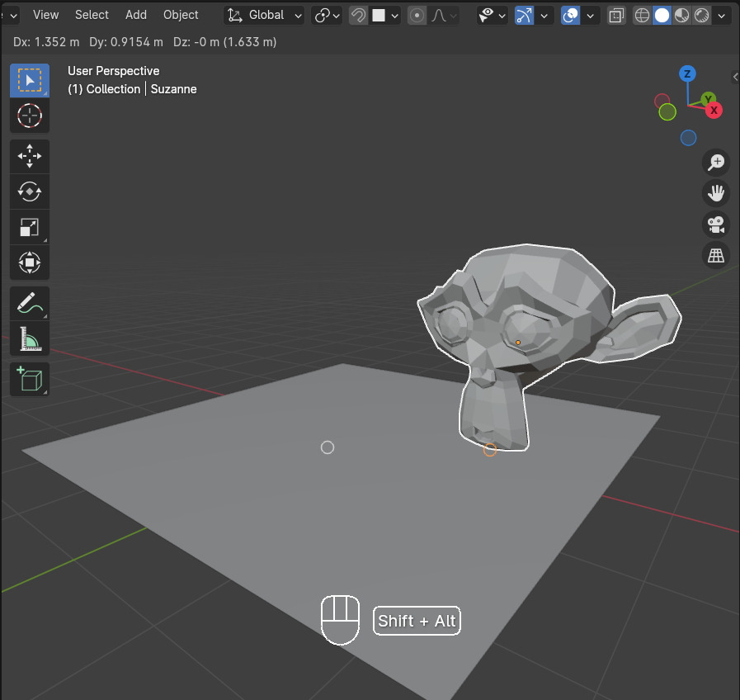Open the proportional falloff curve dropdown

444,16
